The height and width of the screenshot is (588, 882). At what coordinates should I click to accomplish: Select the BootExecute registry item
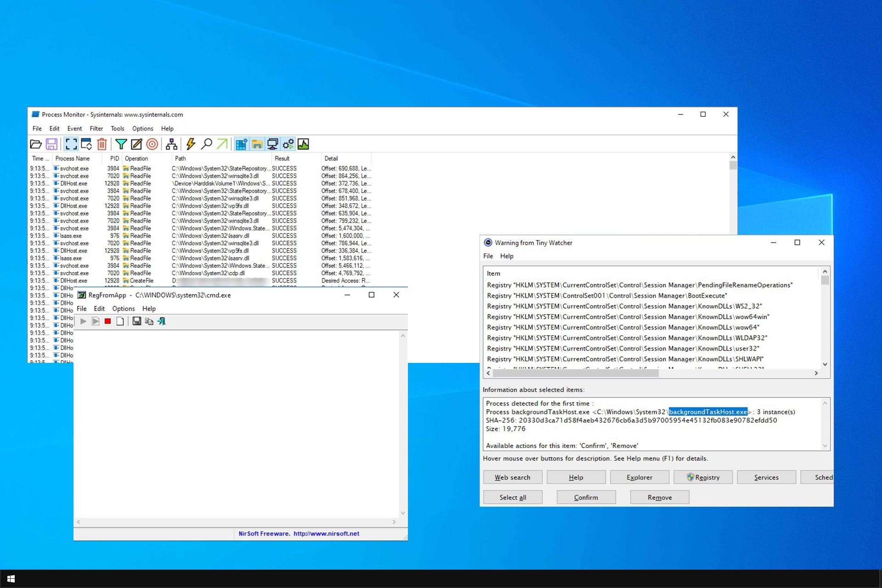(607, 296)
